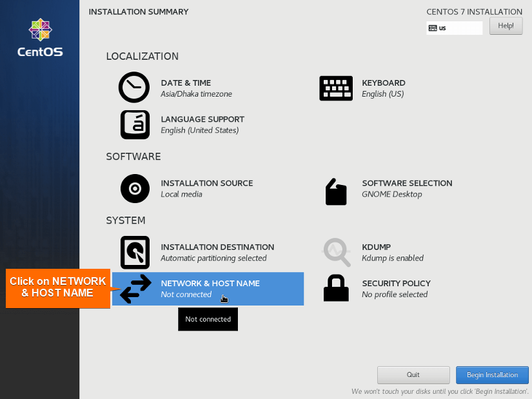
Task: Open the DATE & TIME label
Action: (186, 83)
